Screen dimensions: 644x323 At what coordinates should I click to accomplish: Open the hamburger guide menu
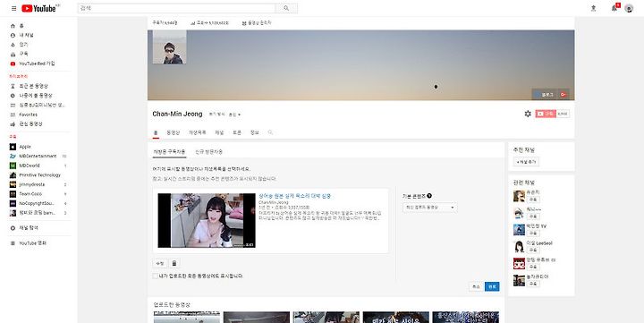click(13, 8)
